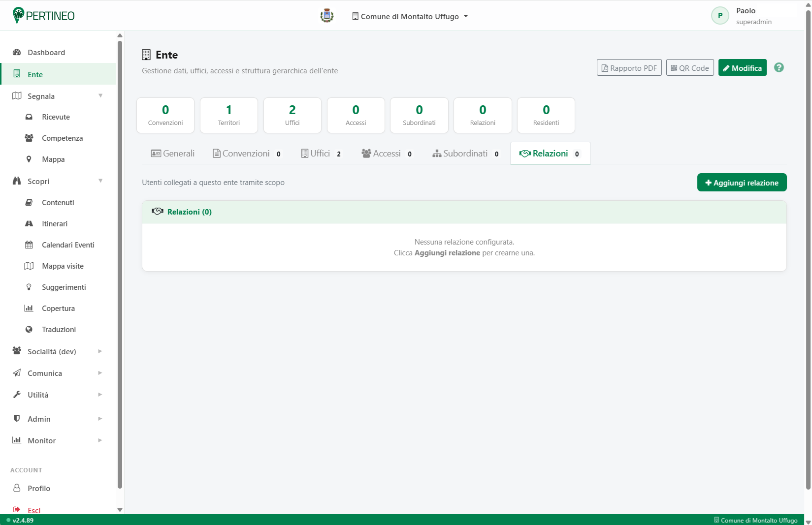Viewport: 812px width, 525px height.
Task: Click the Itinerari road icon
Action: [x=29, y=223]
